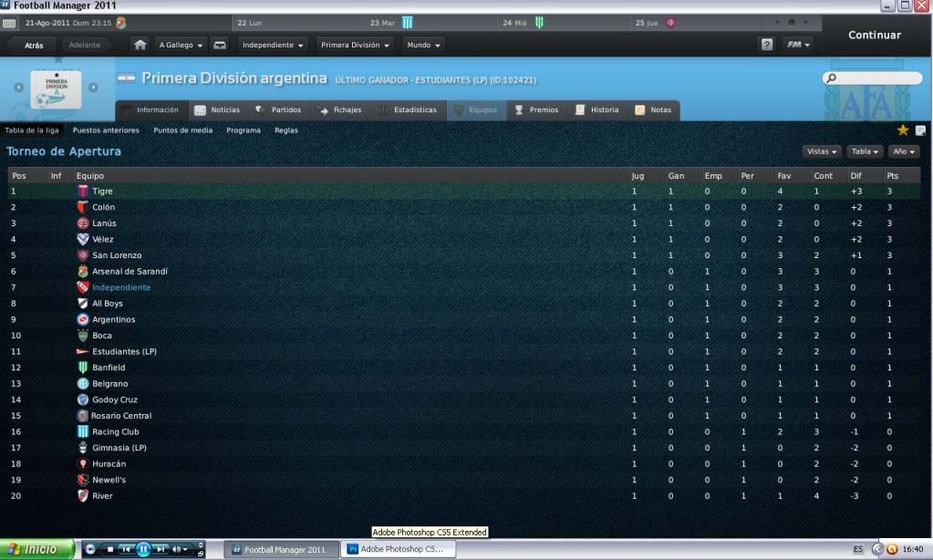Open the Independiente club dropdown
The width and height of the screenshot is (933, 560).
pos(273,46)
